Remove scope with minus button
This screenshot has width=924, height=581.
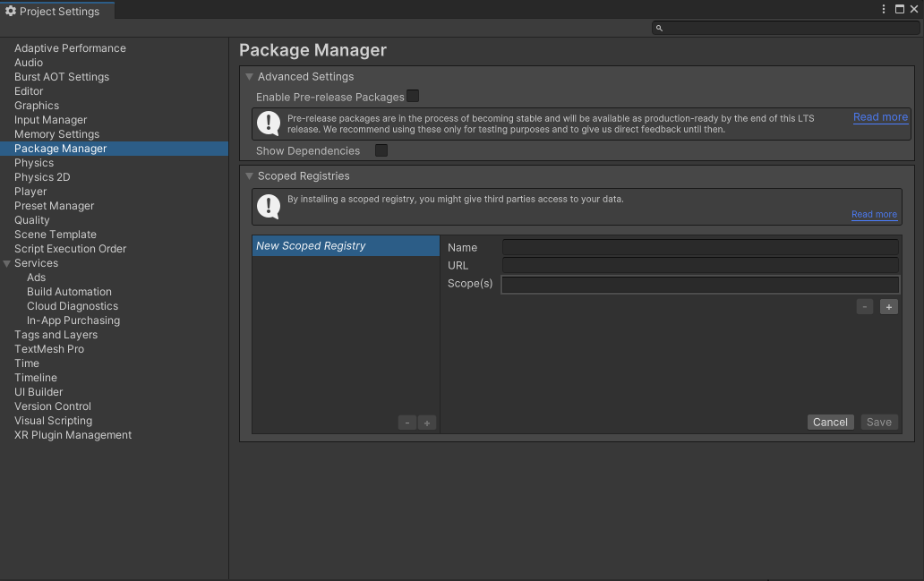click(865, 307)
